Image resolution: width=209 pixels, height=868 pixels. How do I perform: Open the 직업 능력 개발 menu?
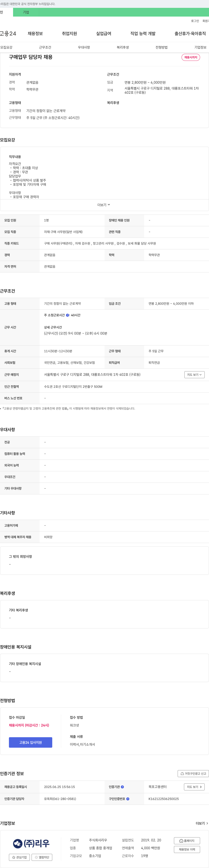pyautogui.click(x=143, y=33)
